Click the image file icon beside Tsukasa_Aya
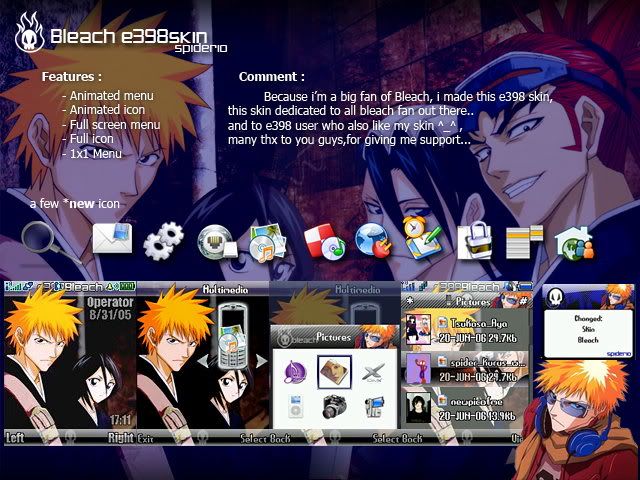The height and width of the screenshot is (480, 640). (x=442, y=323)
